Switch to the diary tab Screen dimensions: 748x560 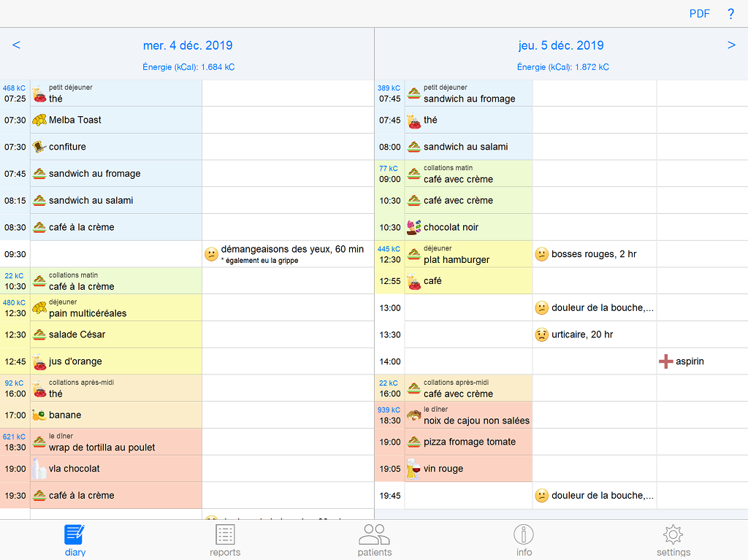(75, 540)
